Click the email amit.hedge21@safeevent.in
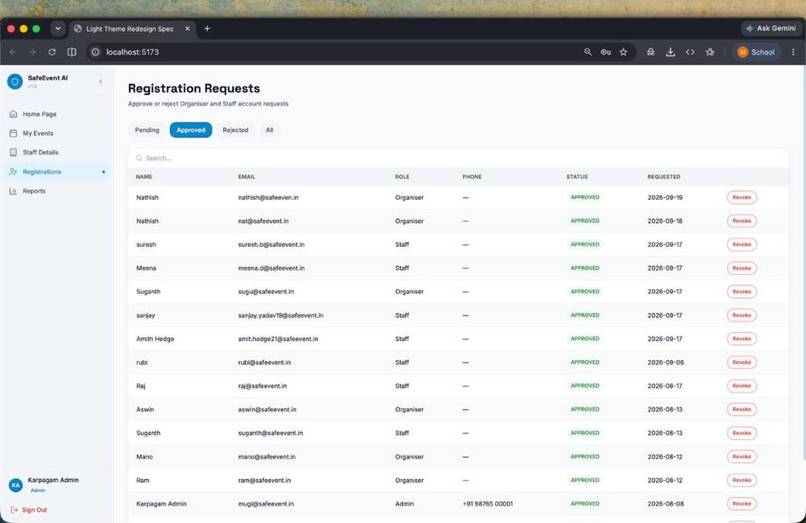The height and width of the screenshot is (523, 806). tap(278, 339)
